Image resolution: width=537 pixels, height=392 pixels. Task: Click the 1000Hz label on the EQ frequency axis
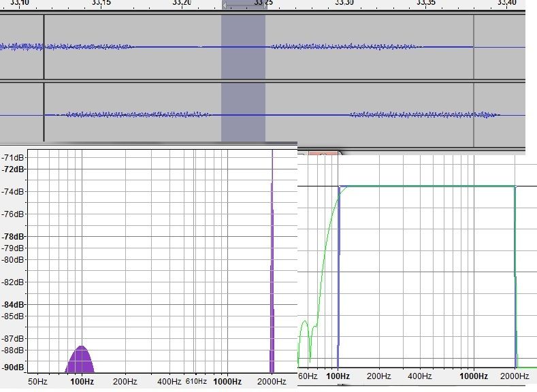pos(473,376)
